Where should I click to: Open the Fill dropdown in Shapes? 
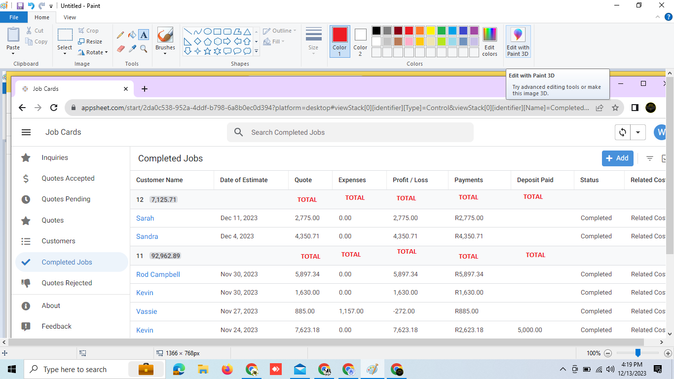(x=283, y=42)
